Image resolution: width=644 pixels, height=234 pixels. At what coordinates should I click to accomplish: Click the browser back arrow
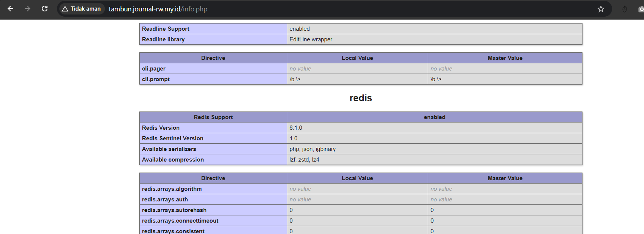[11, 9]
